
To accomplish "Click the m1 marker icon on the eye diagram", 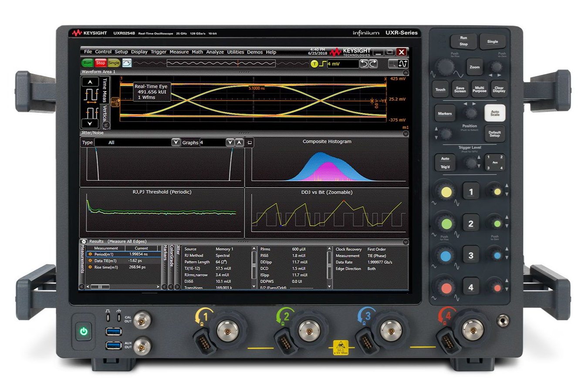I will (x=115, y=102).
